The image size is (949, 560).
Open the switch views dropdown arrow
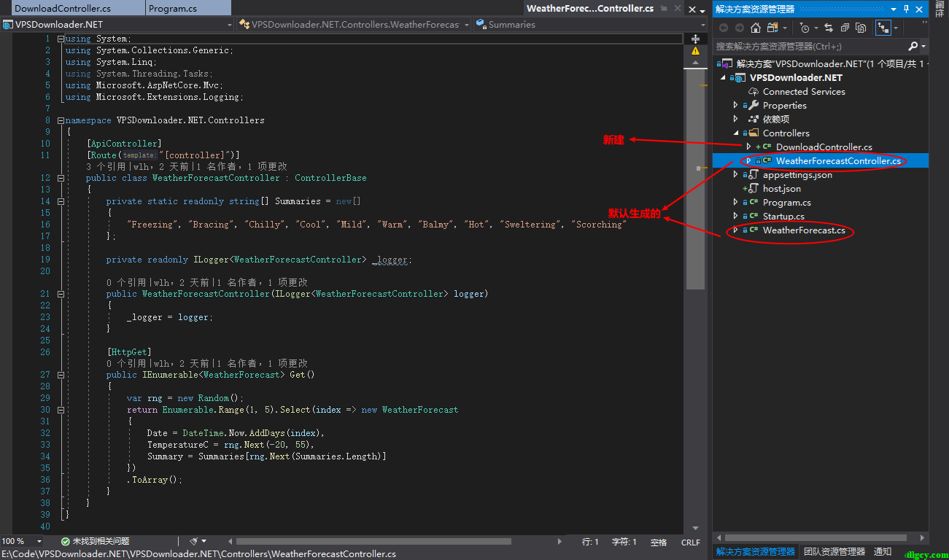click(x=785, y=28)
